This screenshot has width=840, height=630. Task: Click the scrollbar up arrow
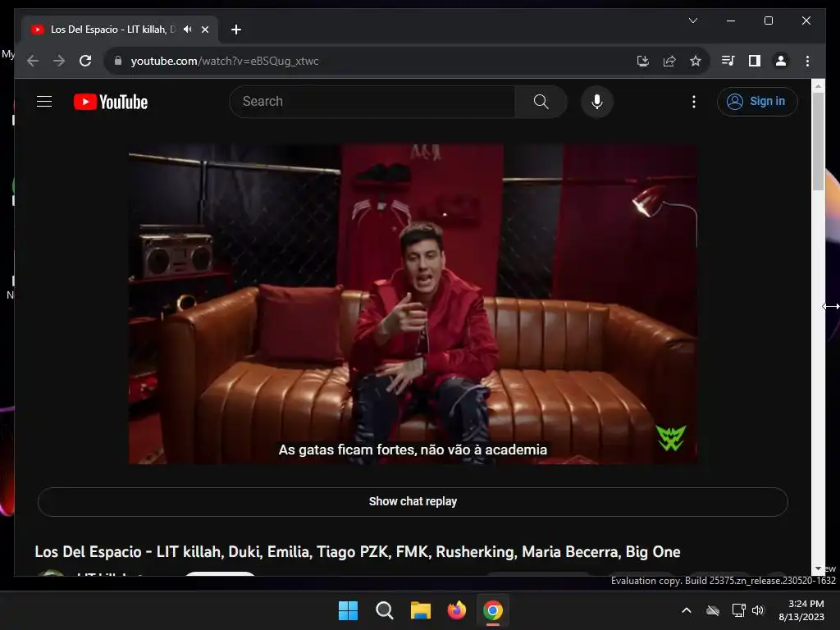pos(818,85)
